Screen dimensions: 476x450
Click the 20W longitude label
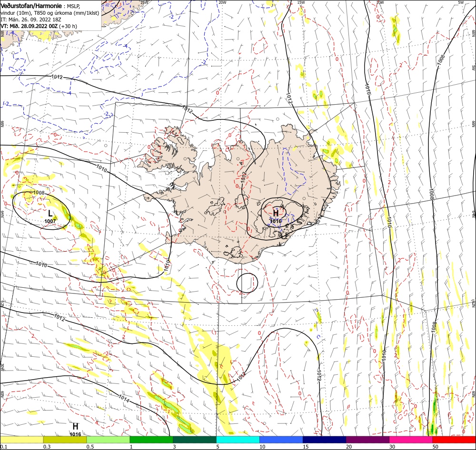tap(222, 2)
